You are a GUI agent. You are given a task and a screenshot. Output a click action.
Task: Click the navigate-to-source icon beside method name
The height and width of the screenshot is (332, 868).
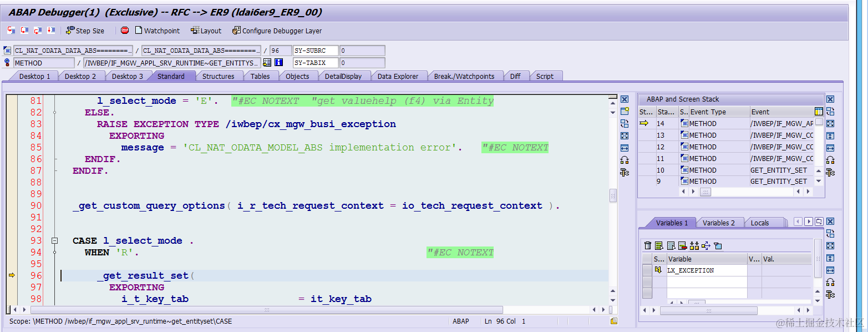pyautogui.click(x=267, y=63)
